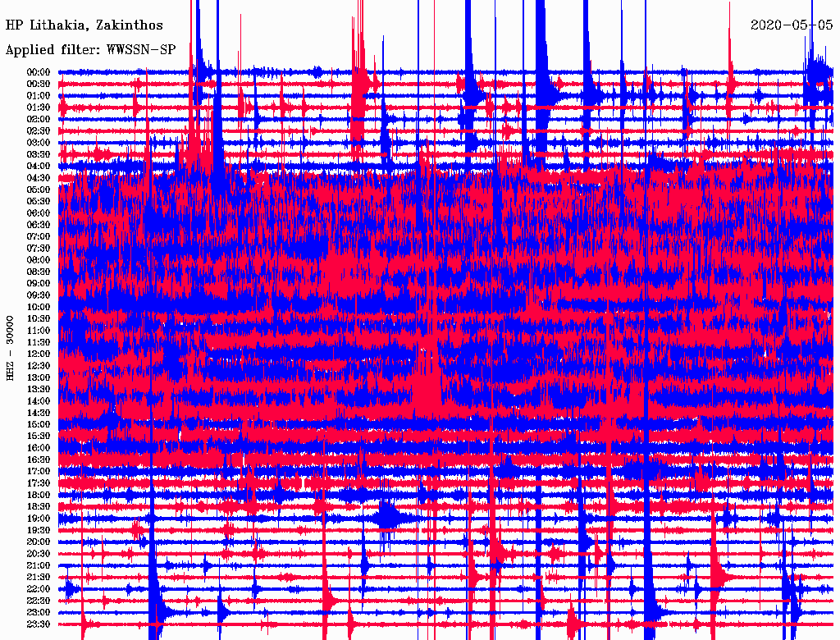
Task: Select the 09:00 time row label
Action: (39, 284)
